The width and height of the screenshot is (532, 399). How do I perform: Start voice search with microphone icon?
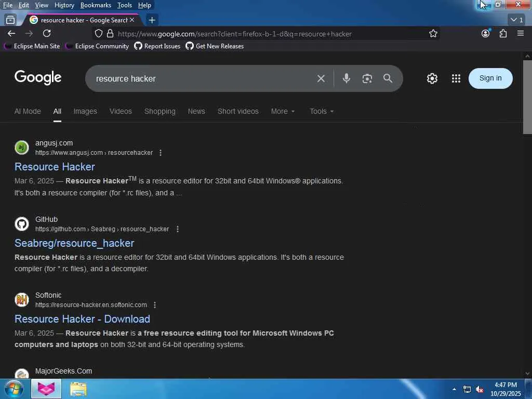347,79
